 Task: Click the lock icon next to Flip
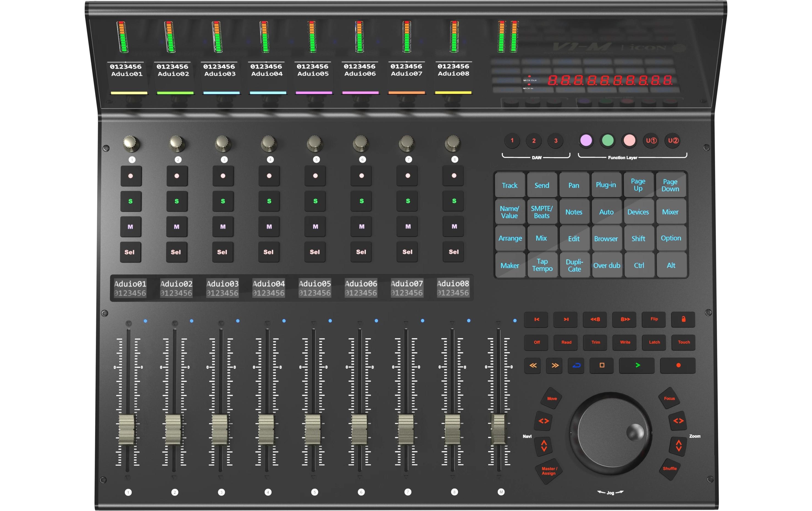tap(683, 320)
